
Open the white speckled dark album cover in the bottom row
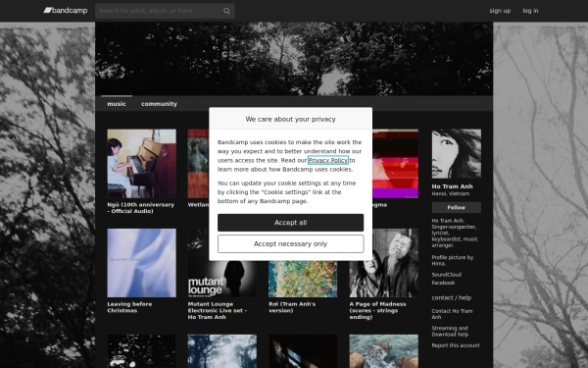click(142, 351)
